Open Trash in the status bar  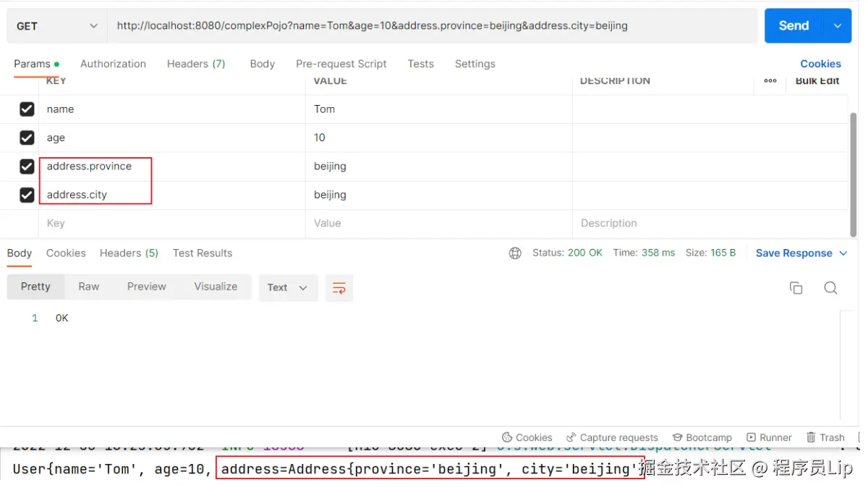click(x=825, y=437)
